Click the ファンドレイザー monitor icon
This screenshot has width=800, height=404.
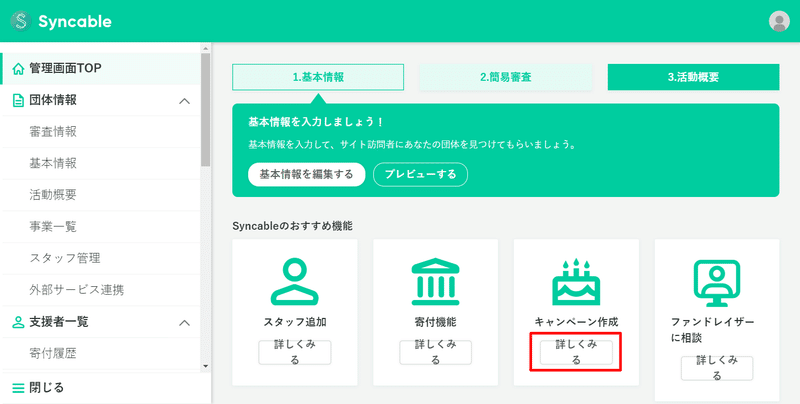tap(717, 283)
